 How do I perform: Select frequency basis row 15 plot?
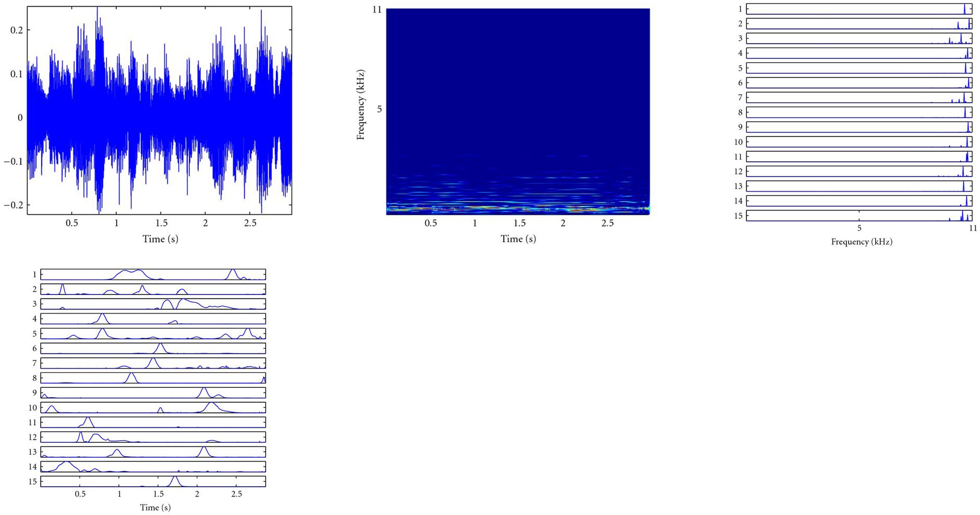[859, 216]
